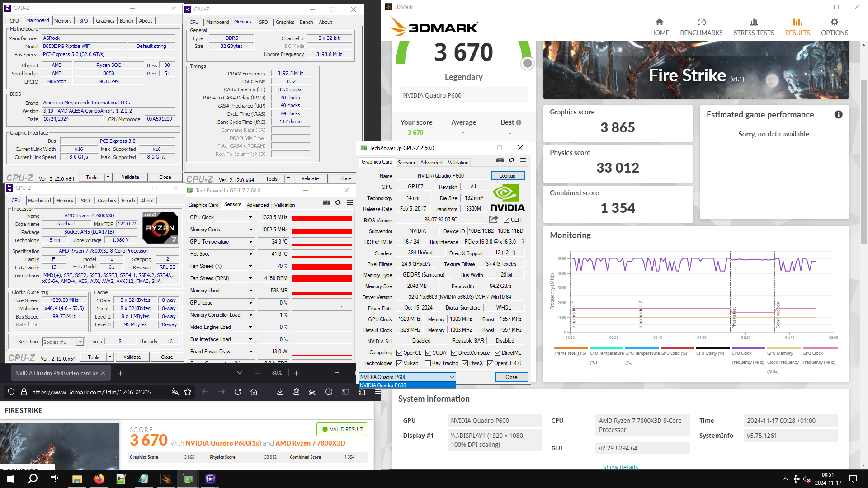Toggle OpenGL 4.6 checkbox in GPU-Z
This screenshot has height=488, width=868.
coord(490,363)
